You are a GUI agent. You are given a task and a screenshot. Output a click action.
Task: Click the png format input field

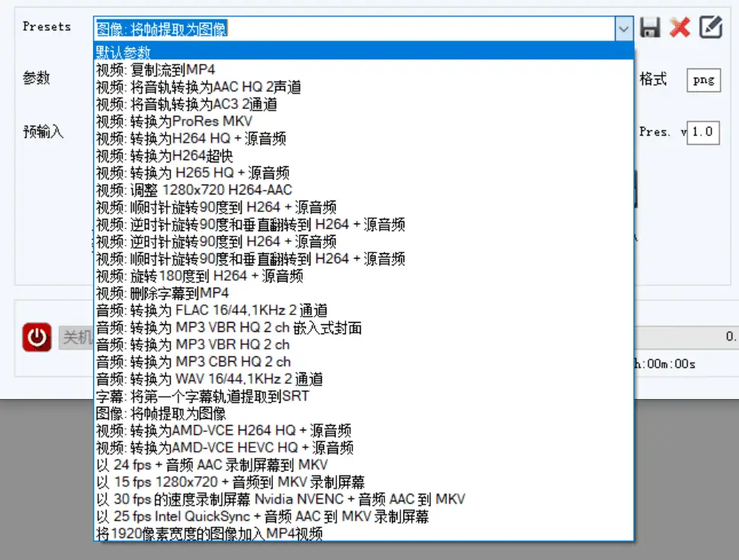click(702, 79)
